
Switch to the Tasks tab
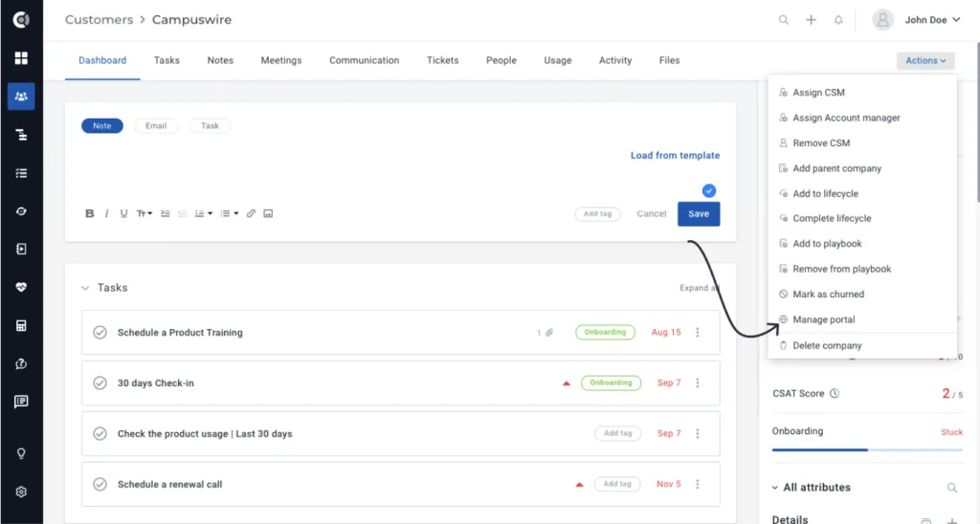click(x=167, y=60)
